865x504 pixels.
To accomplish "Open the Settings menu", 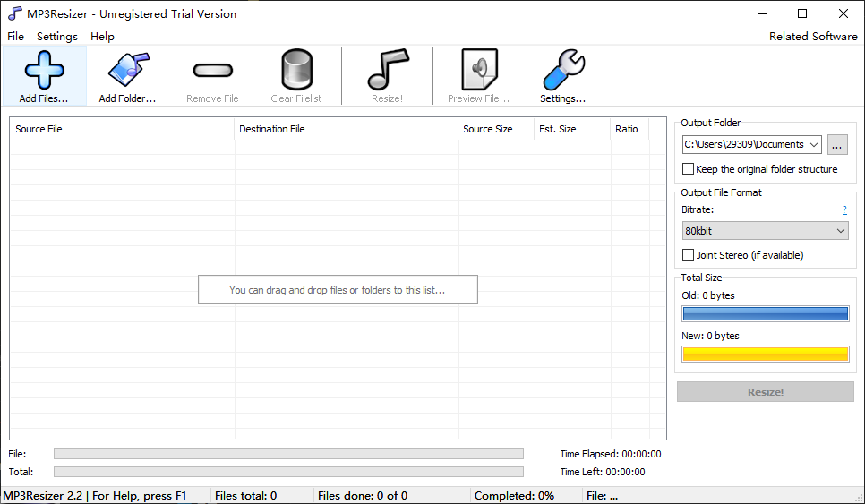I will pyautogui.click(x=57, y=37).
